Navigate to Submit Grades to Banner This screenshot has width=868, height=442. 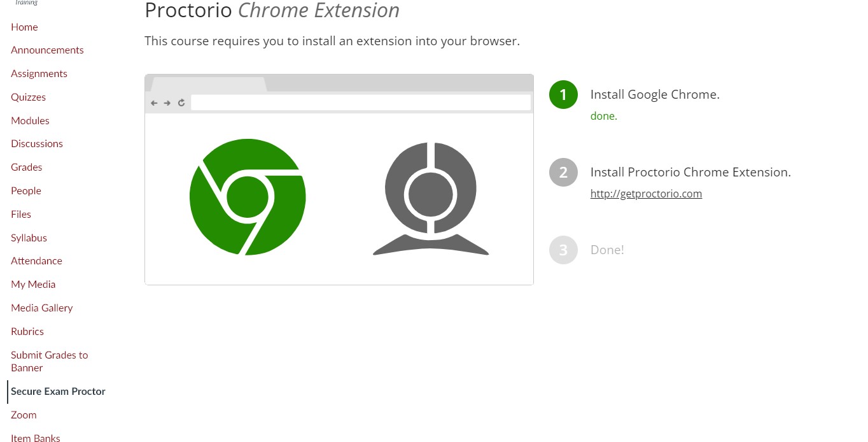tap(49, 361)
